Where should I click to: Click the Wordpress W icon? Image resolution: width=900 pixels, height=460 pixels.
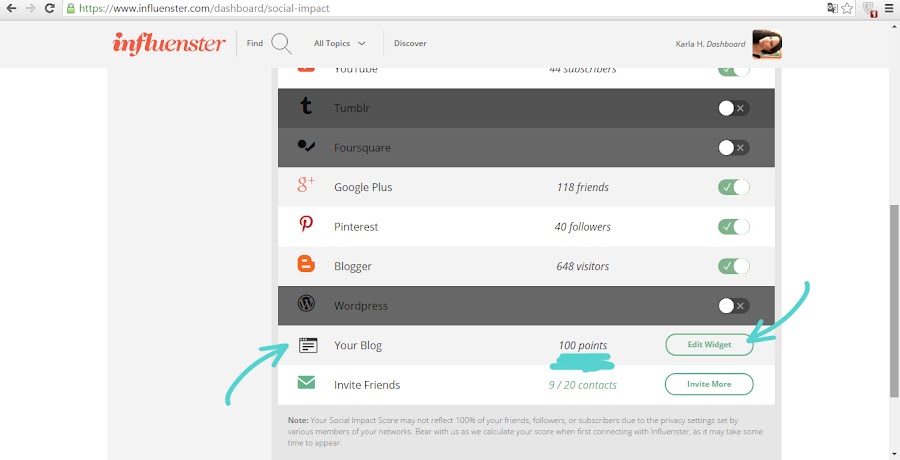coord(306,303)
